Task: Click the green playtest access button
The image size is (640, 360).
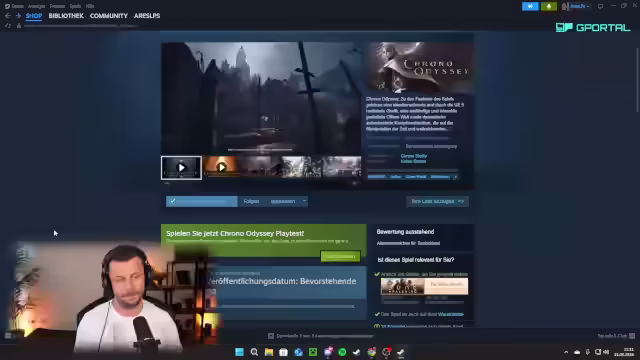Action: coord(340,256)
